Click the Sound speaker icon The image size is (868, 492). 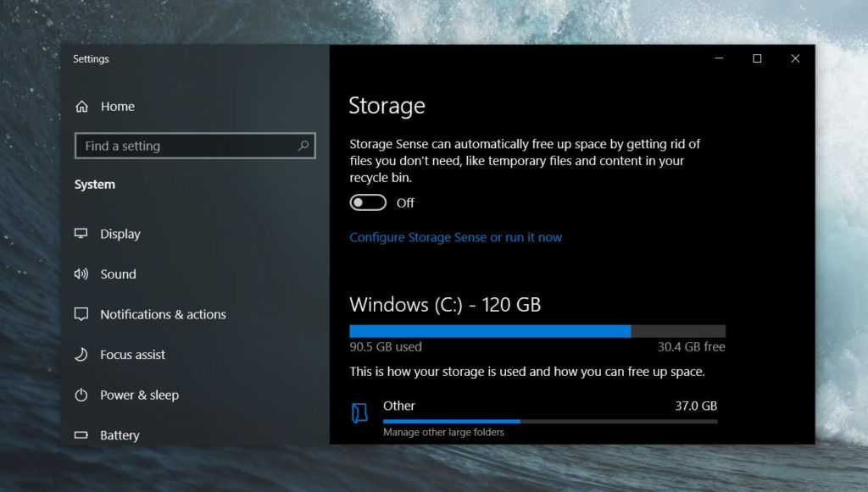(x=81, y=274)
